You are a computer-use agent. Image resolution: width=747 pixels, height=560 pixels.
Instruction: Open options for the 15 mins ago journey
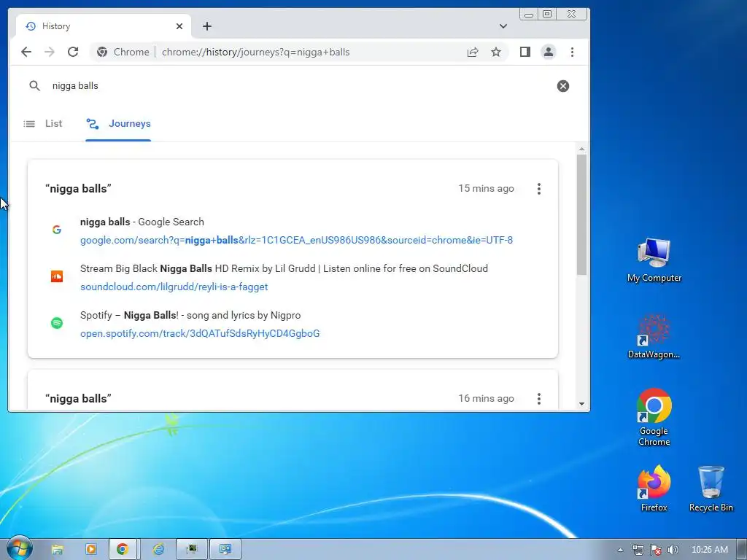click(539, 189)
